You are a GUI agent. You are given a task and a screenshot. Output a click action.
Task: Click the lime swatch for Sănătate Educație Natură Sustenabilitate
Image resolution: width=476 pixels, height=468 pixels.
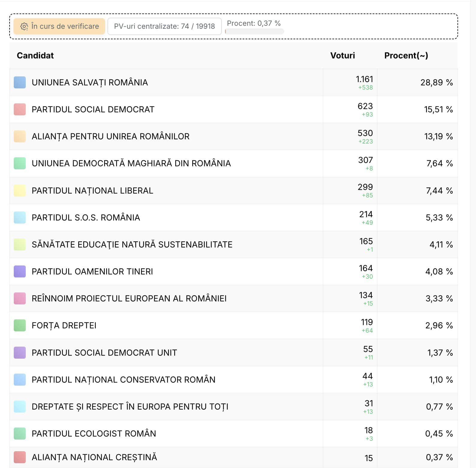[20, 244]
